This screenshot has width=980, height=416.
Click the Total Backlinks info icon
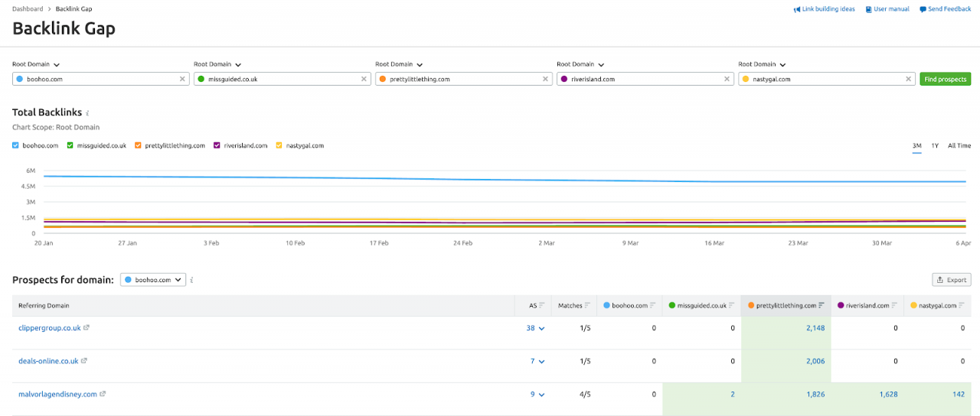click(x=88, y=113)
